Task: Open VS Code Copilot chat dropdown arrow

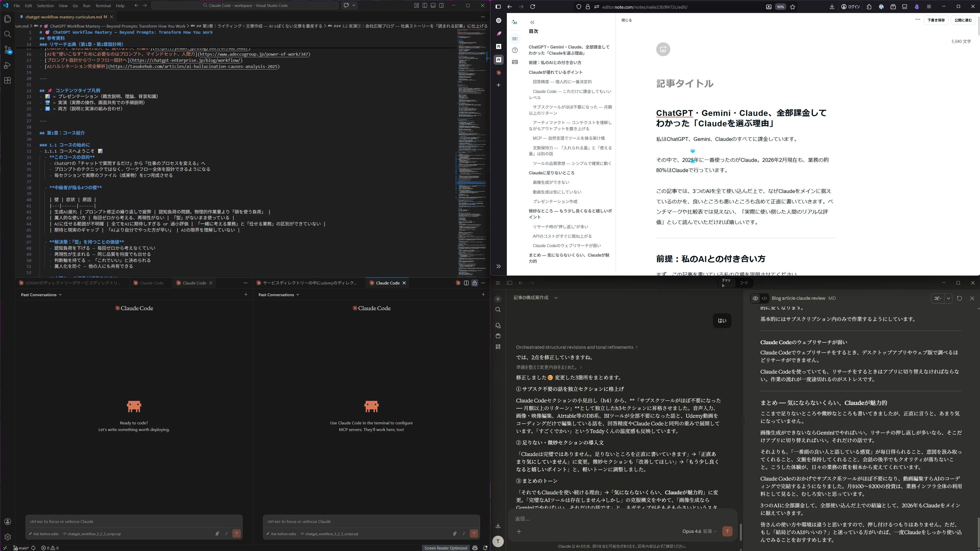Action: coord(354,5)
